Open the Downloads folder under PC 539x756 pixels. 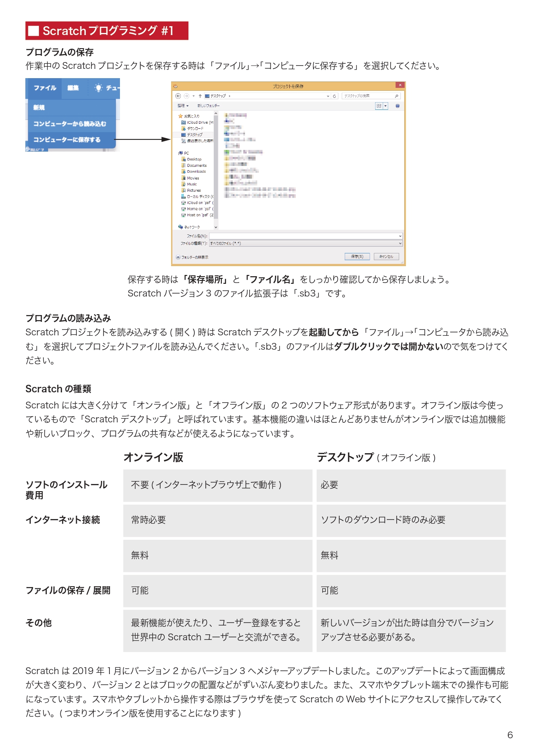(193, 171)
